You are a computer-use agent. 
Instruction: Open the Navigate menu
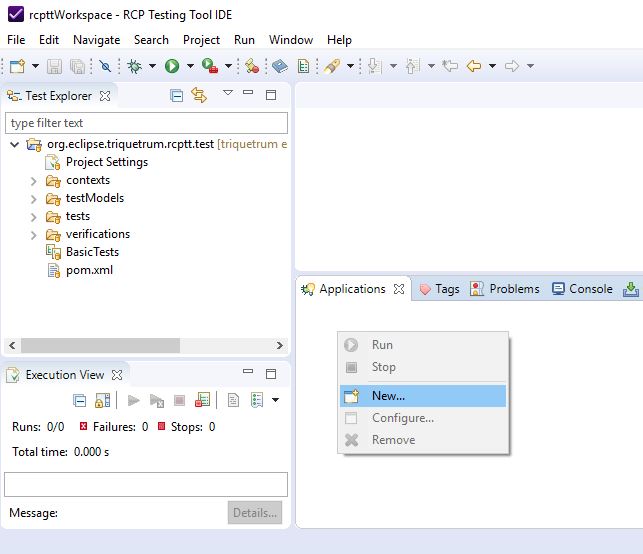tap(96, 40)
